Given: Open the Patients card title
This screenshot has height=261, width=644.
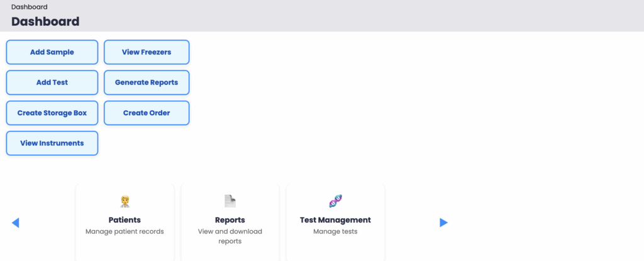Looking at the screenshot, I should click(x=125, y=220).
